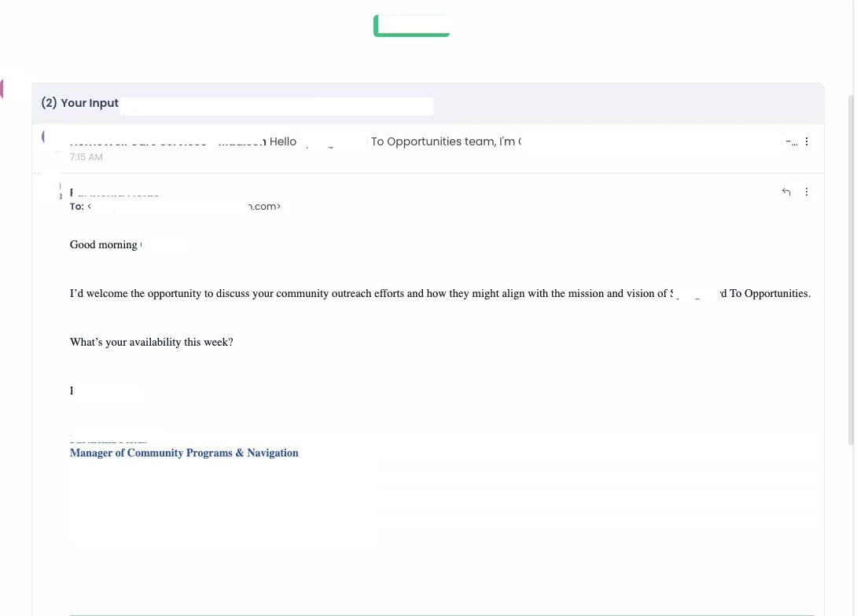Click the green outlined button at the top
The height and width of the screenshot is (616, 857).
[x=411, y=26]
